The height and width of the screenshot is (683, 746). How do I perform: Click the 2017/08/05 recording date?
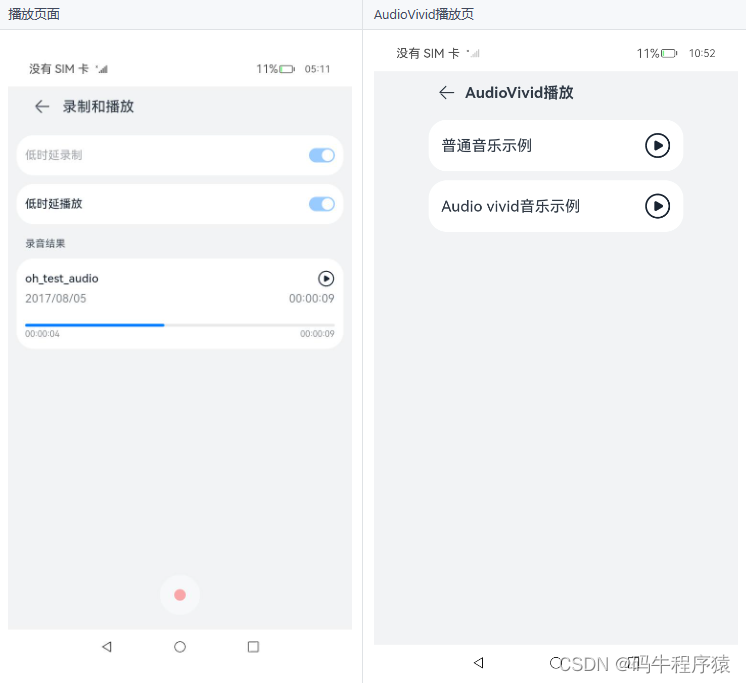pos(56,299)
